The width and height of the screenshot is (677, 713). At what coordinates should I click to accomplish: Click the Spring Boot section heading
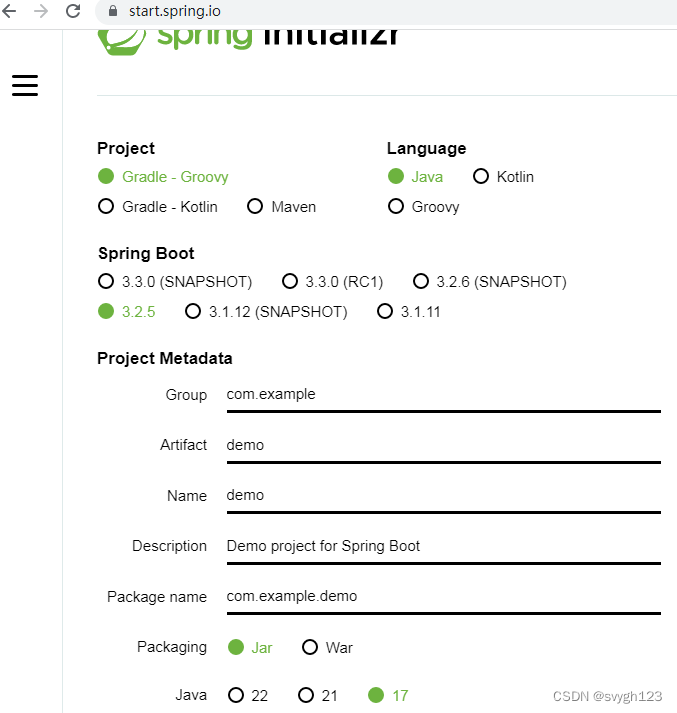146,253
